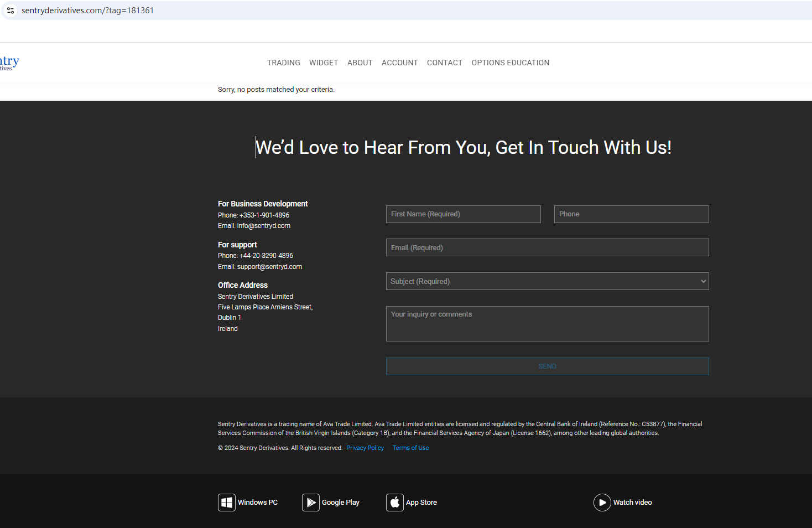This screenshot has width=812, height=528.
Task: Click the site info icon in address bar
Action: click(11, 11)
